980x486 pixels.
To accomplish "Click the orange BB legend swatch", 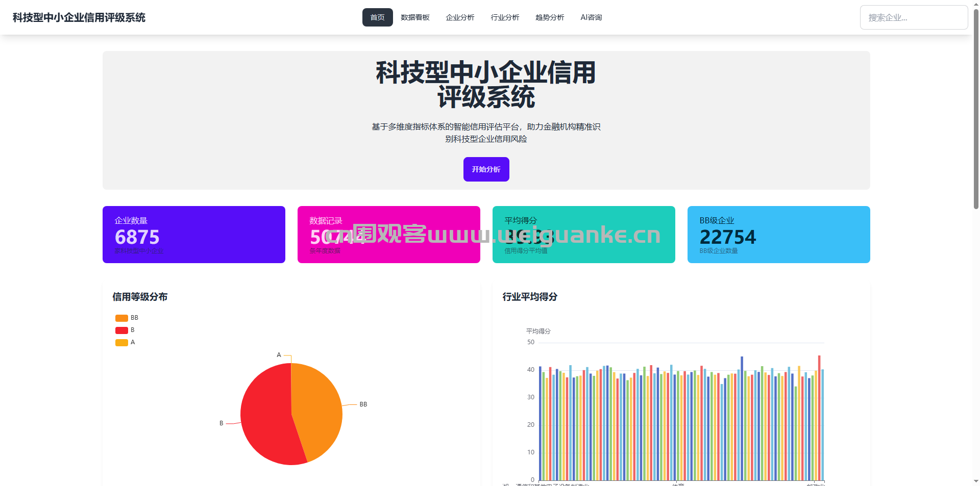I will tap(121, 318).
